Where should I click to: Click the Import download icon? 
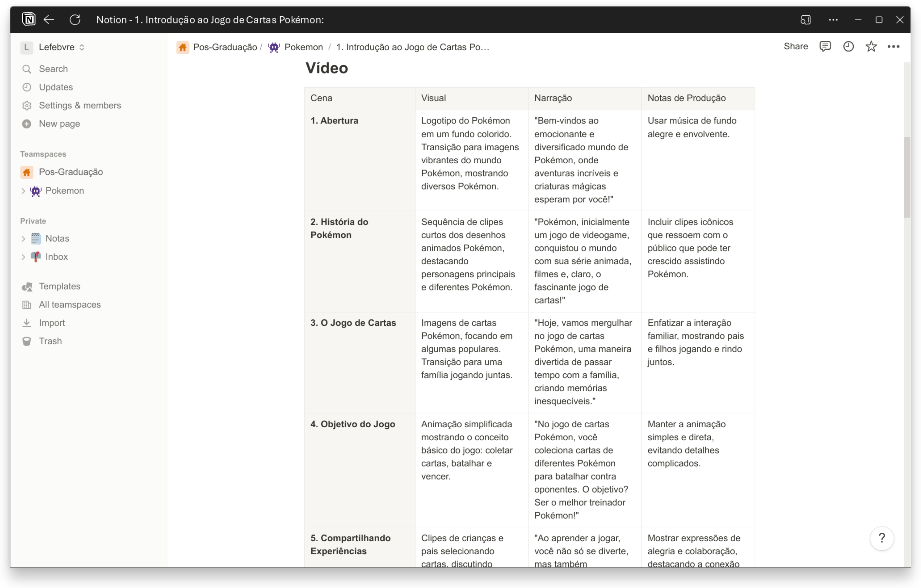pos(27,323)
